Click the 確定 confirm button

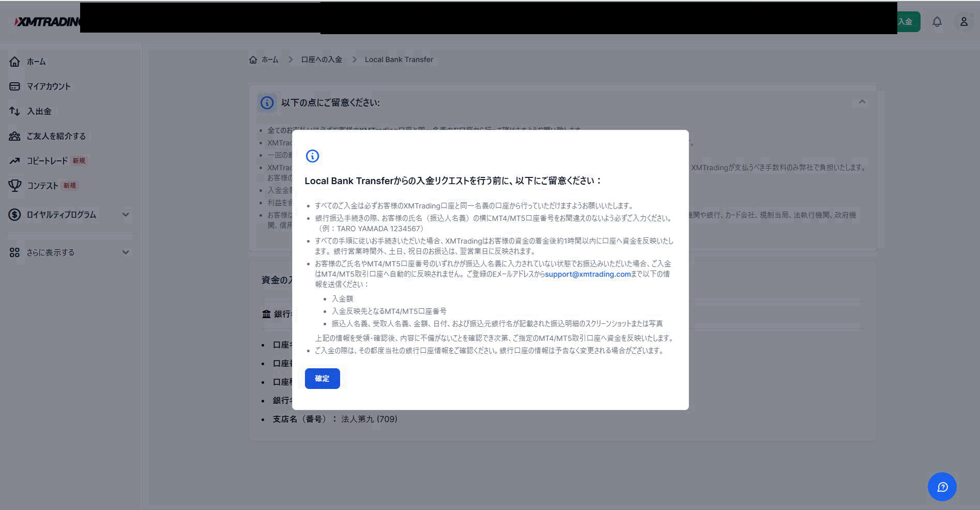(x=322, y=379)
